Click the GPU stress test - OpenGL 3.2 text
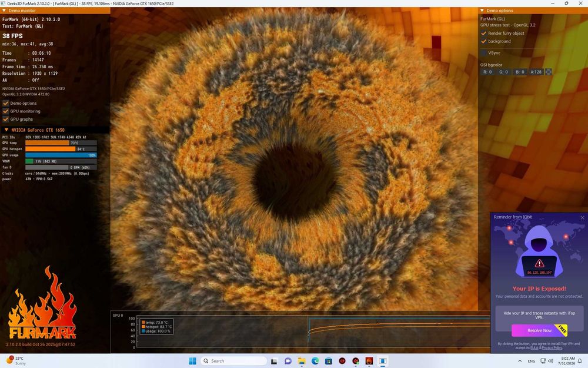The width and height of the screenshot is (588, 368). coord(508,25)
